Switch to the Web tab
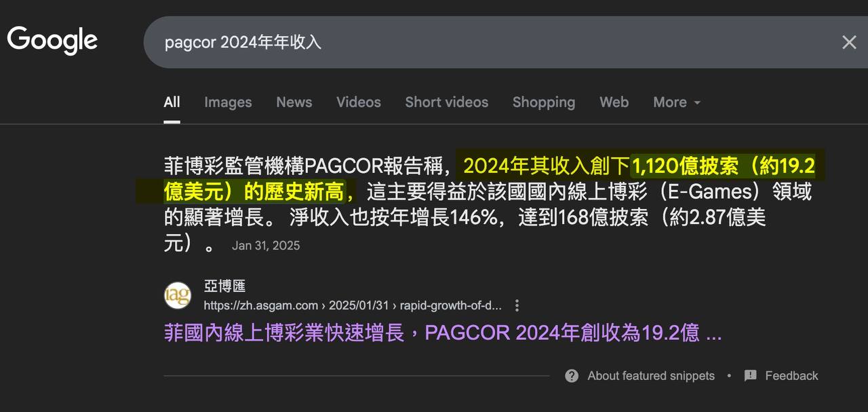The height and width of the screenshot is (412, 868). pyautogui.click(x=614, y=102)
